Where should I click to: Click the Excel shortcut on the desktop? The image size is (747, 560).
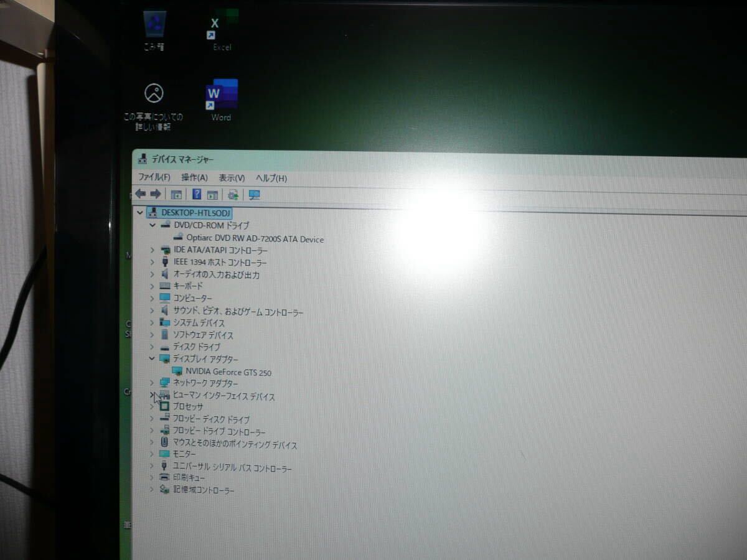222,30
